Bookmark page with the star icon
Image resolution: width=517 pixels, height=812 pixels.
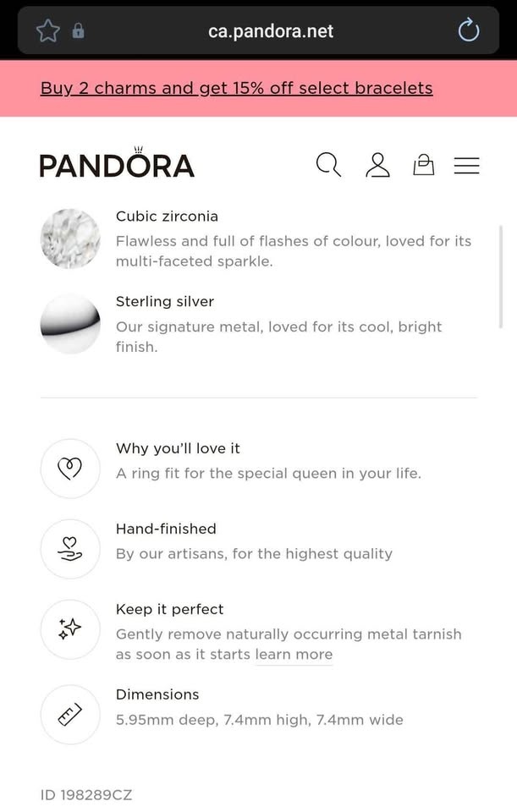(48, 31)
